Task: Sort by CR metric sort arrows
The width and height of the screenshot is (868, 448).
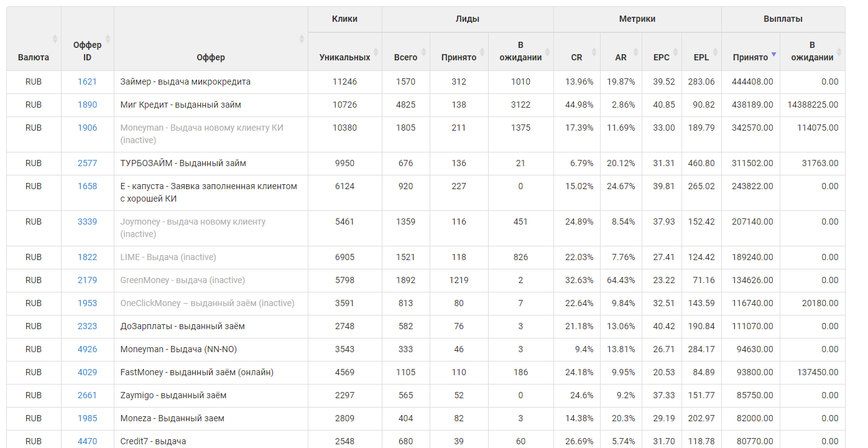Action: click(x=594, y=52)
